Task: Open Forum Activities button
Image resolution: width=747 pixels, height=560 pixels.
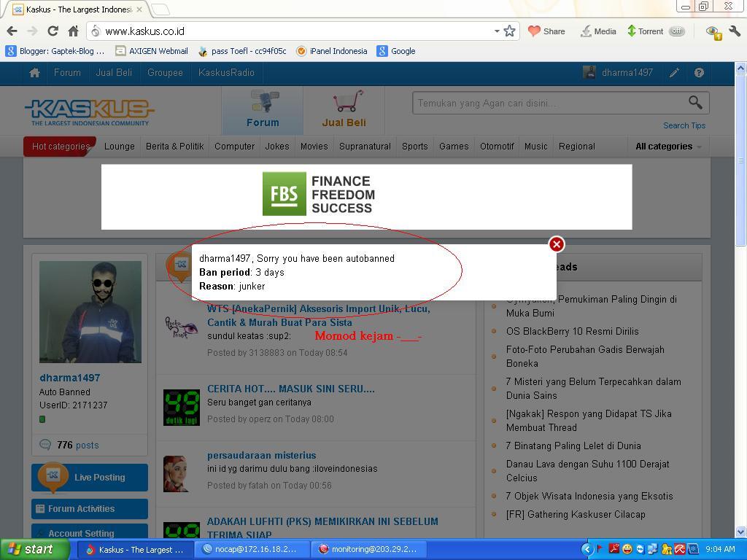Action: click(90, 508)
